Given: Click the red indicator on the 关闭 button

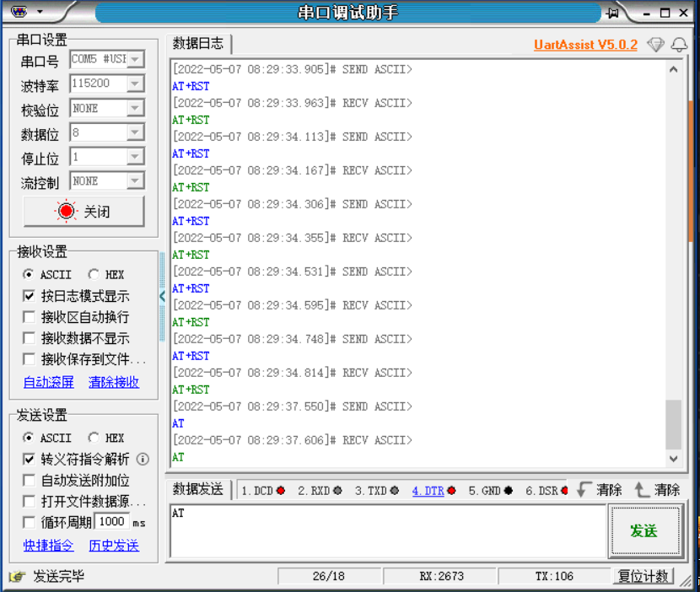Looking at the screenshot, I should [66, 211].
